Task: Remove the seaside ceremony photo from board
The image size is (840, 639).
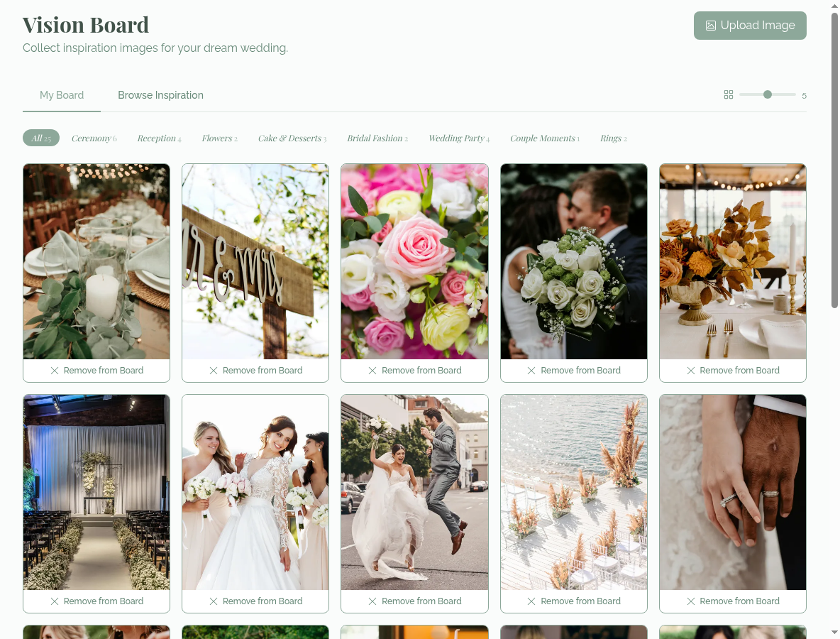Action: pyautogui.click(x=574, y=601)
